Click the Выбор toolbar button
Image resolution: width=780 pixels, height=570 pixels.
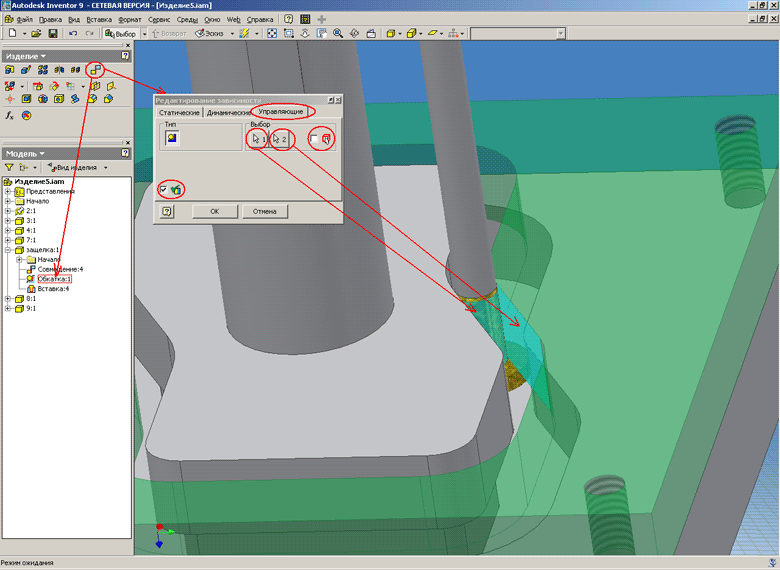click(x=120, y=34)
